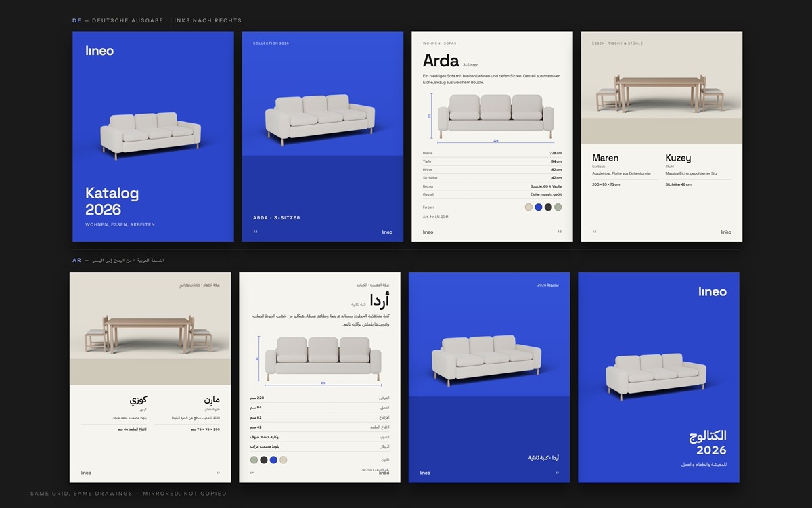Click the '200 × 95 × 75 cm' dimensions under Maren
The image size is (812, 508).
606,184
